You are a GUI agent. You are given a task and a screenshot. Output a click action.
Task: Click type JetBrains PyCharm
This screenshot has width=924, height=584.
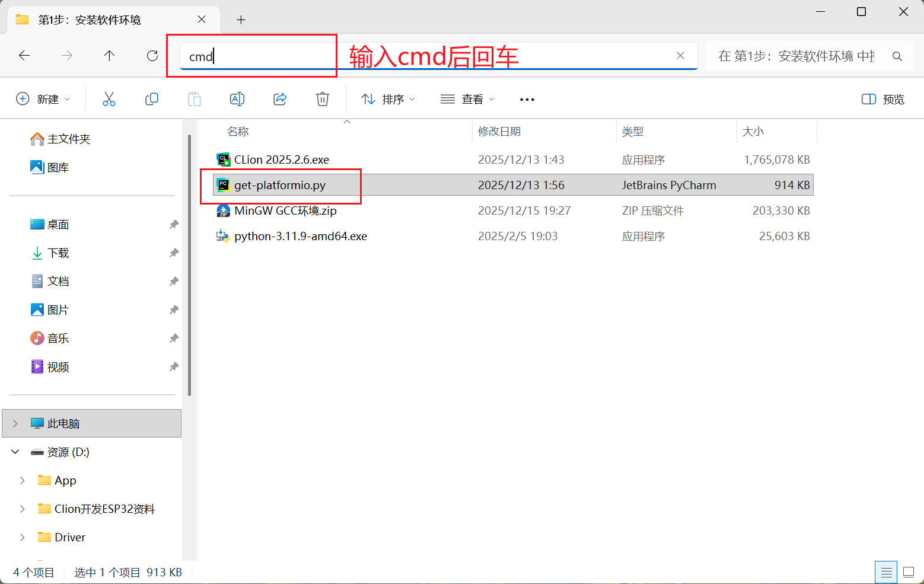[669, 185]
